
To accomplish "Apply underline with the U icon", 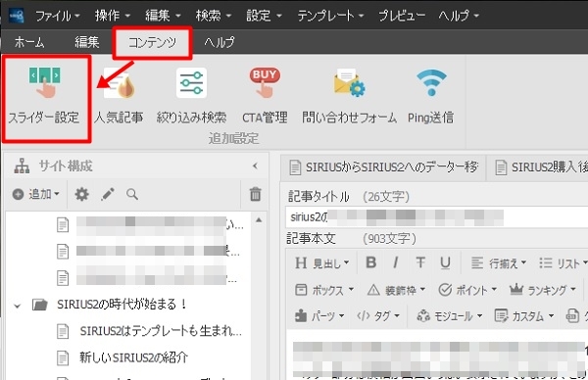I will (445, 262).
